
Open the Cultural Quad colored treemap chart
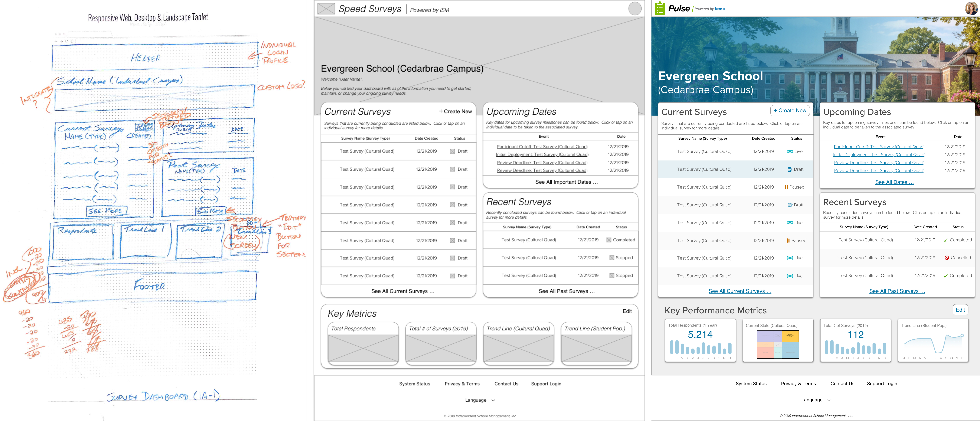[778, 345]
